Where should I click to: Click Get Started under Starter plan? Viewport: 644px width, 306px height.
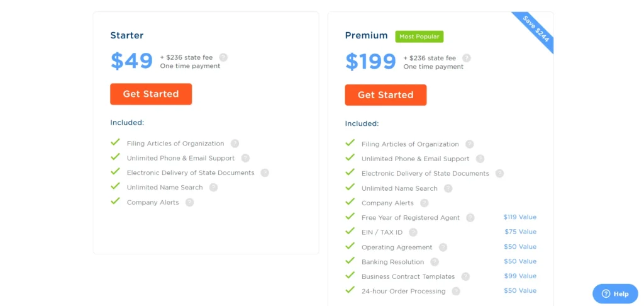point(151,94)
